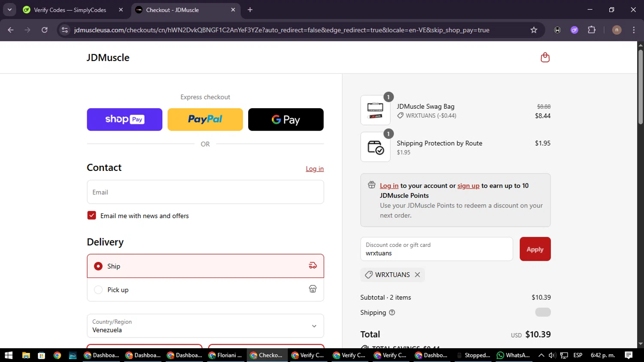
Task: Click the Total amount $10.39
Action: 538,335
